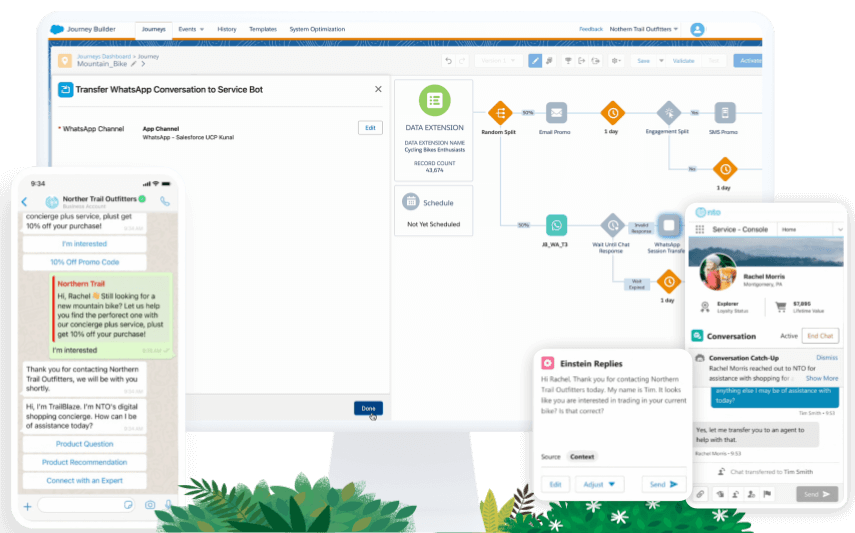Select the green Data Extension icon
855x533 pixels.
click(434, 100)
